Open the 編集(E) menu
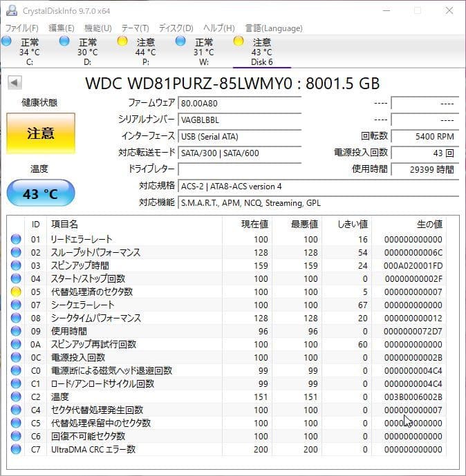 (x=62, y=28)
